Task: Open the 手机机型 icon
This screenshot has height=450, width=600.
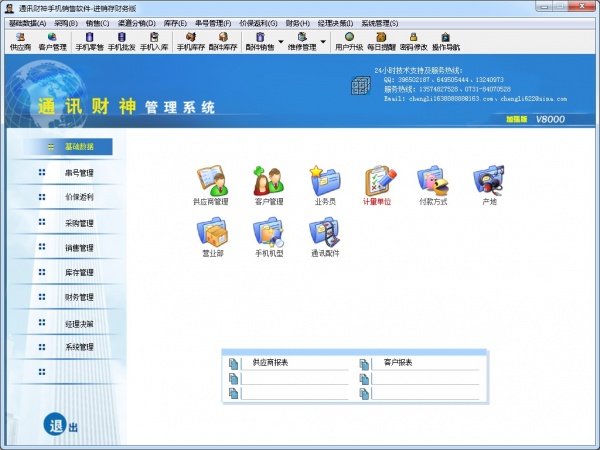Action: (x=269, y=237)
